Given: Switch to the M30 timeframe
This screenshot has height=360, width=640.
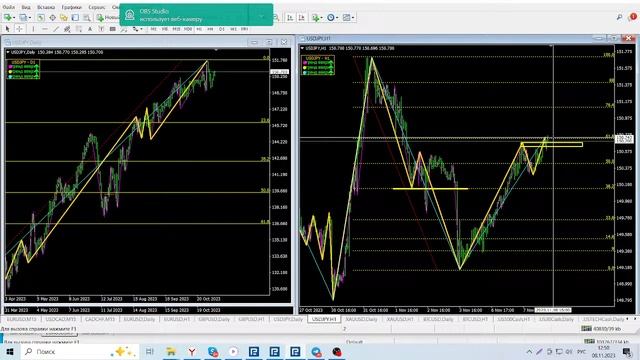Looking at the screenshot, I should pos(188,29).
